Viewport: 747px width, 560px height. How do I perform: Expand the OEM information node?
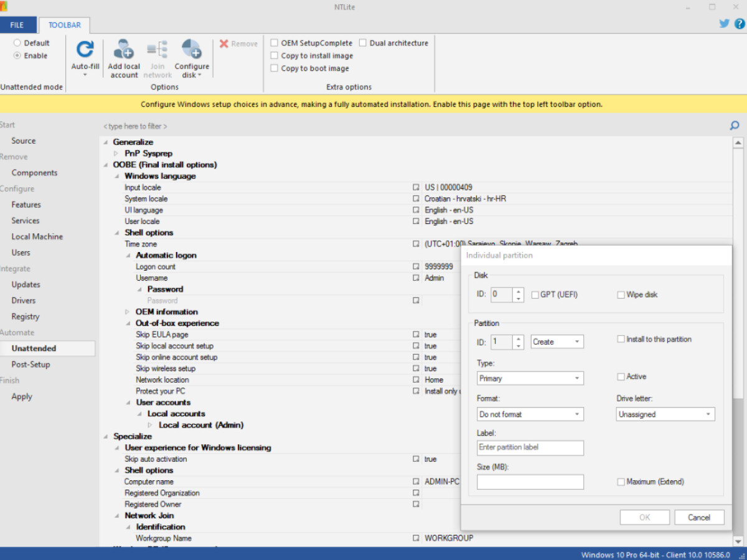click(x=128, y=312)
